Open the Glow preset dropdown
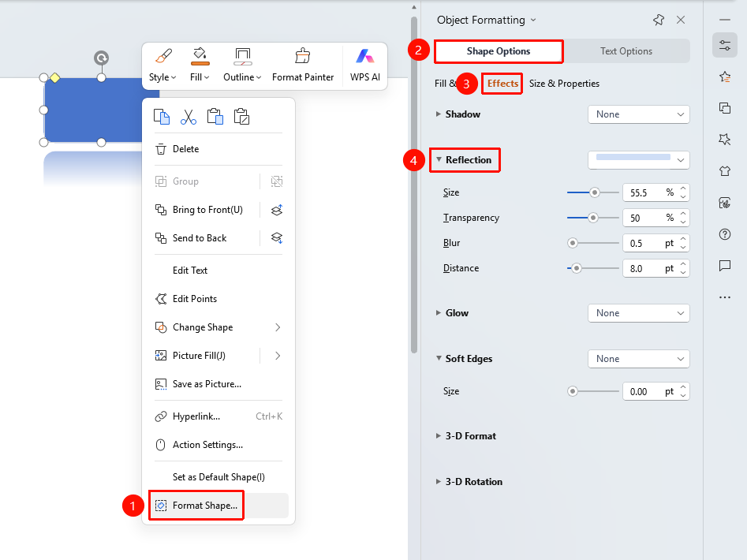Screen dimensions: 747x560 point(638,313)
